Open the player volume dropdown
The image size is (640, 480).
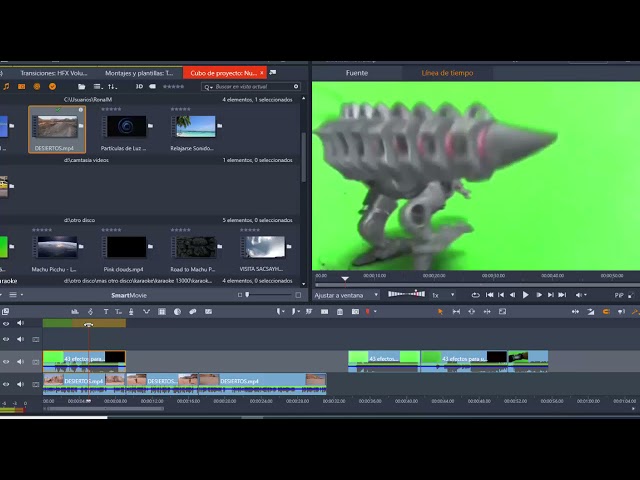tap(581, 295)
